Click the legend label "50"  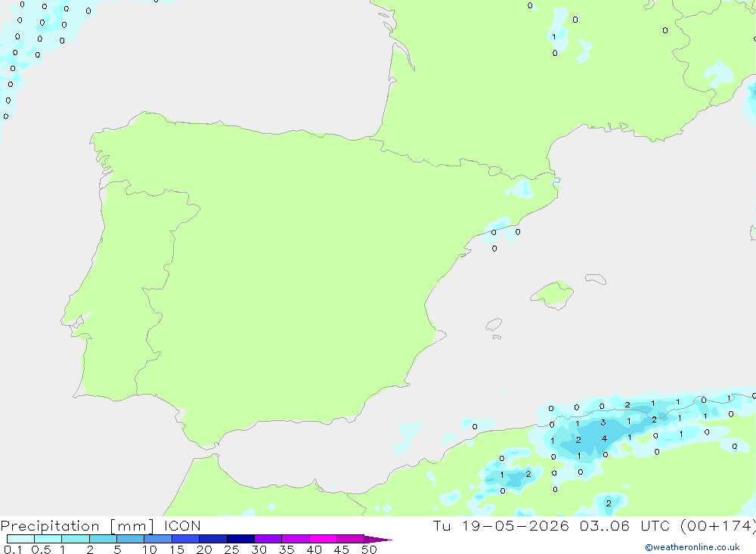[369, 549]
